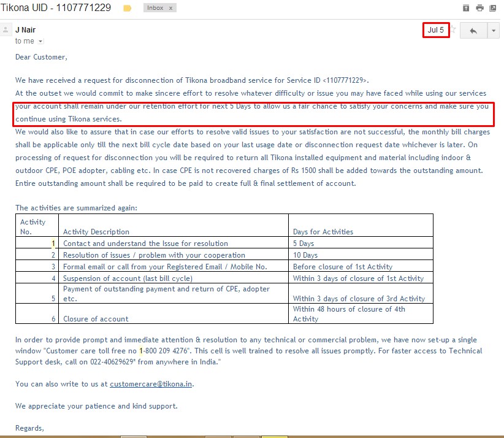Image resolution: width=504 pixels, height=438 pixels.
Task: Show details dropdown next to 'to me'
Action: pos(40,42)
